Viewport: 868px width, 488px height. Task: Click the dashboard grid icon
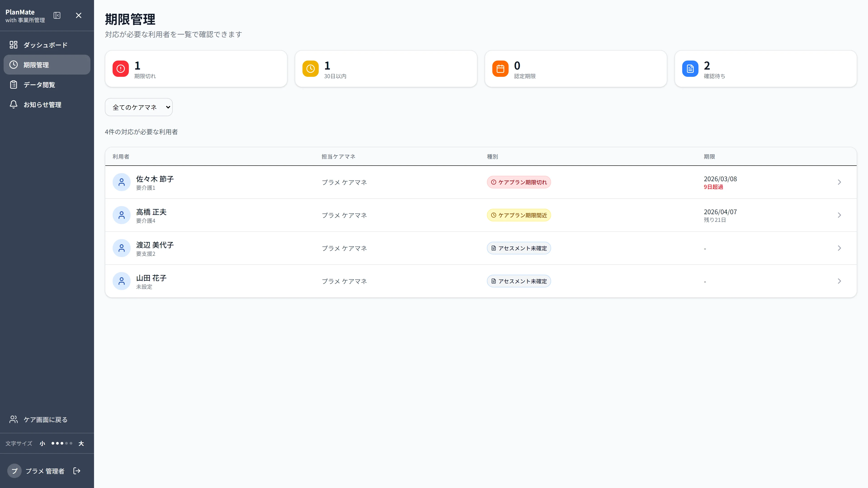[14, 45]
